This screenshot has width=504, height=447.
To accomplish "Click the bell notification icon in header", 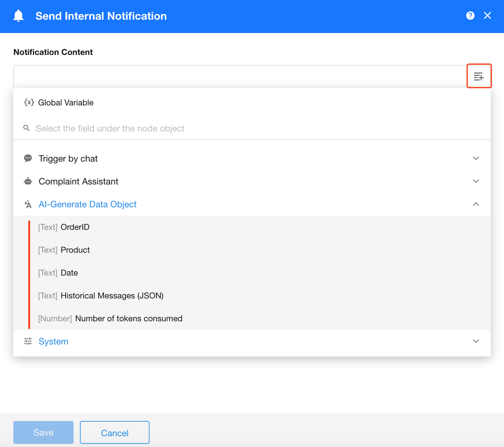I will pos(18,16).
